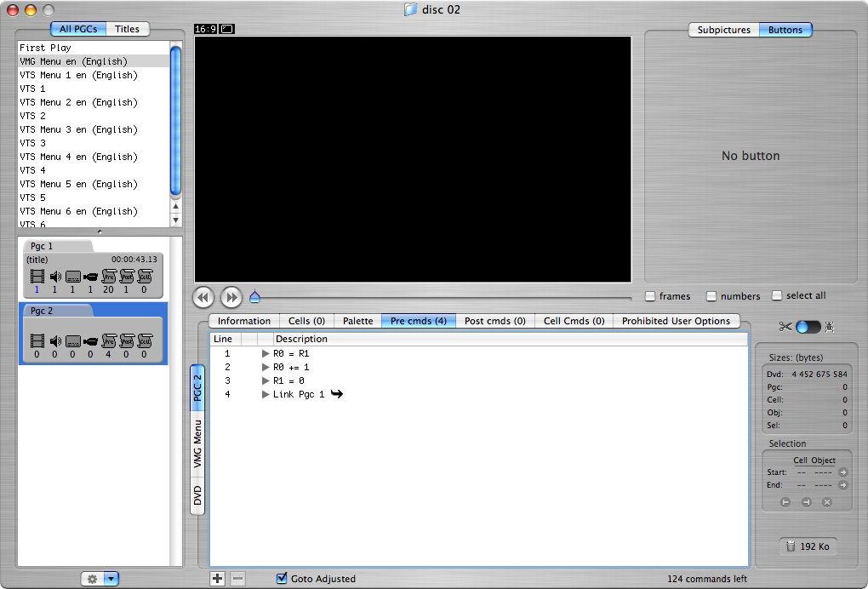Image resolution: width=868 pixels, height=589 pixels.
Task: Select VTS Menu 1 en (English)
Action: [x=94, y=75]
